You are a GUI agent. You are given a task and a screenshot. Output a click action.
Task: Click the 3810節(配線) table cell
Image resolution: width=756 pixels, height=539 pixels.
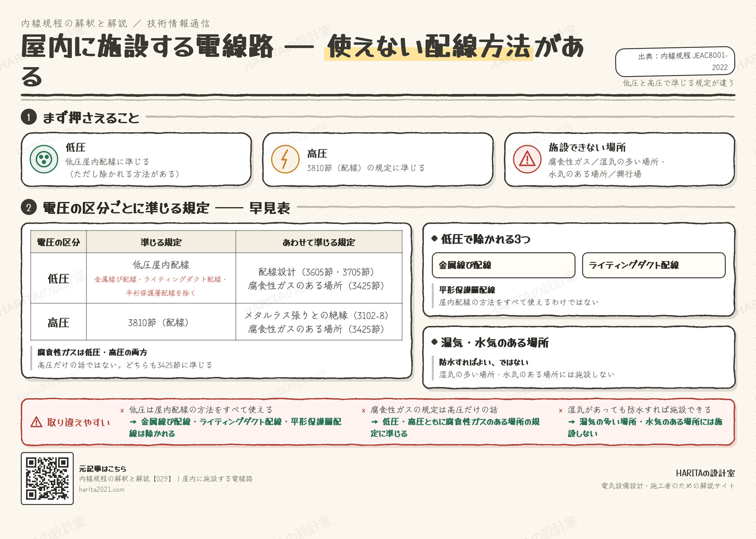[161, 322]
